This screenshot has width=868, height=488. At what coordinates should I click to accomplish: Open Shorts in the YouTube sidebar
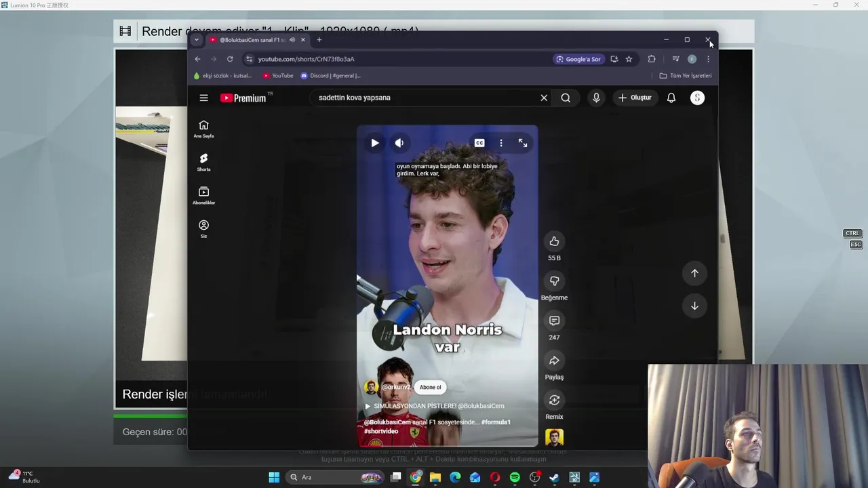point(203,162)
